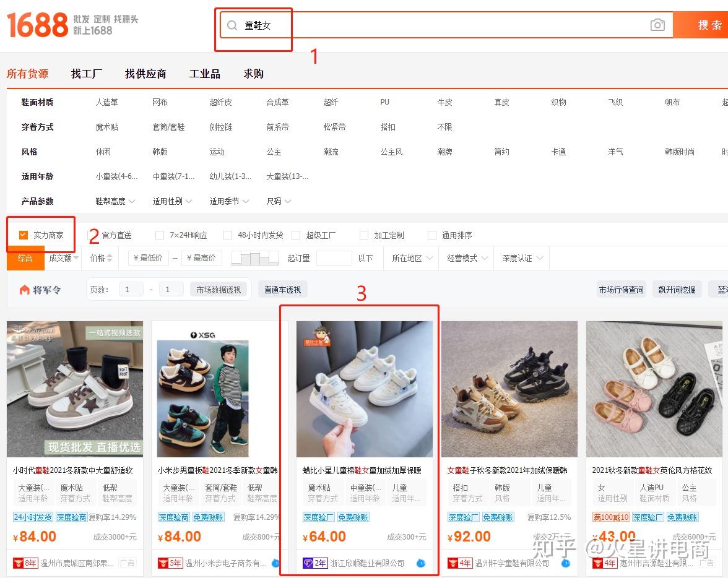Switch to the 找工厂 tab
The width and height of the screenshot is (728, 578).
coord(87,74)
